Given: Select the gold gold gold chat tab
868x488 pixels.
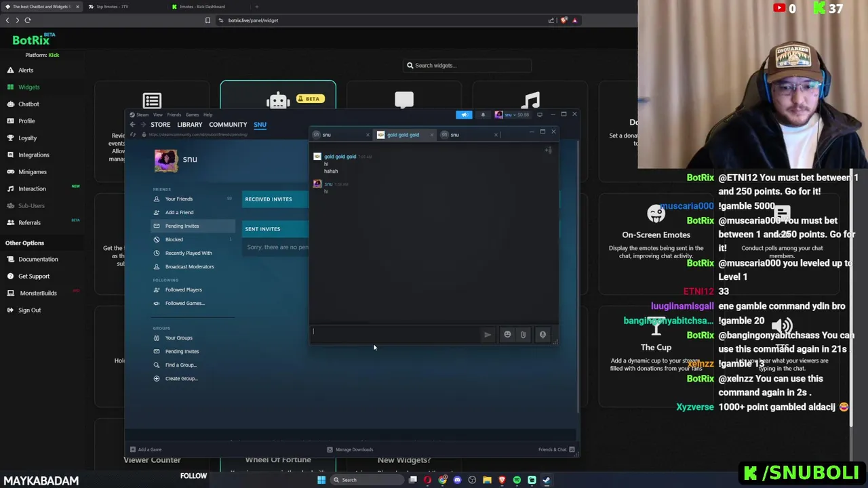Looking at the screenshot, I should [x=403, y=135].
